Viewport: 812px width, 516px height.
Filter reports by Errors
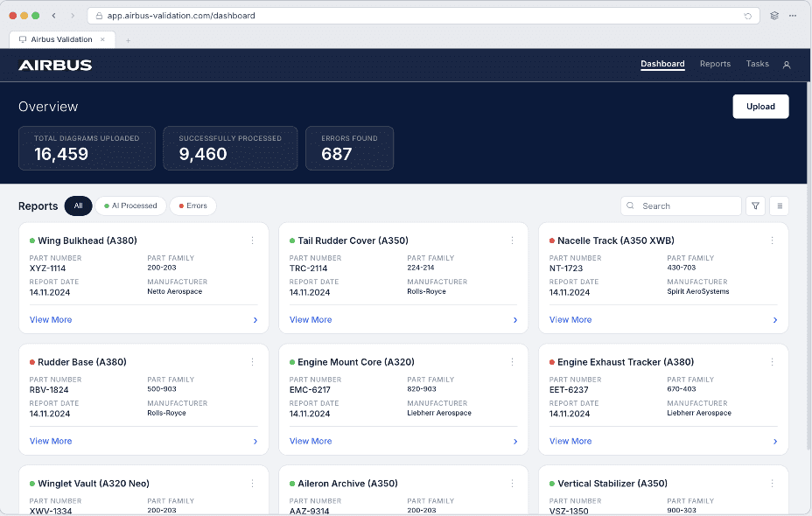coord(192,206)
